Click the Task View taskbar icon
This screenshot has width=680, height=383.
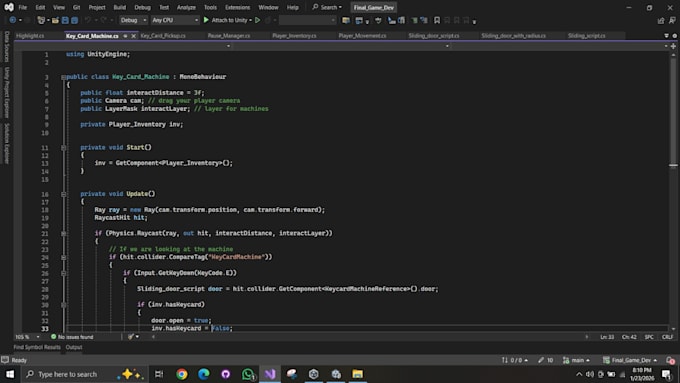click(x=159, y=374)
